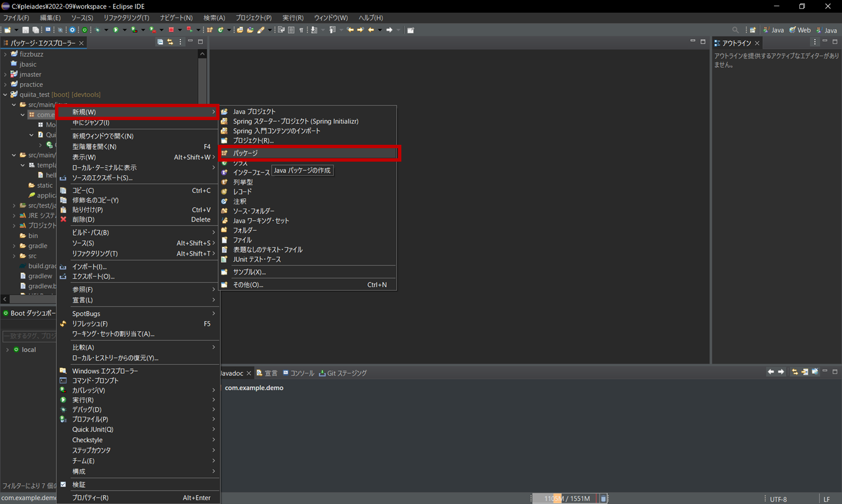Focus the Boot Dashboard tag filter field

pyautogui.click(x=30, y=336)
